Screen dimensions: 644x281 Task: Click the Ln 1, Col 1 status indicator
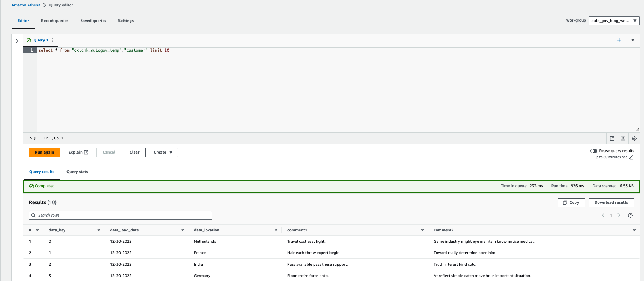[53, 138]
